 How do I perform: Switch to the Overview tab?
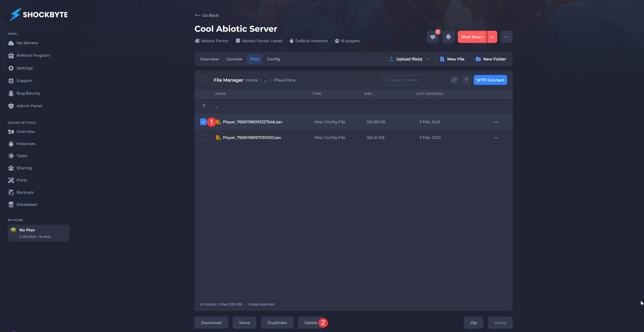(209, 59)
